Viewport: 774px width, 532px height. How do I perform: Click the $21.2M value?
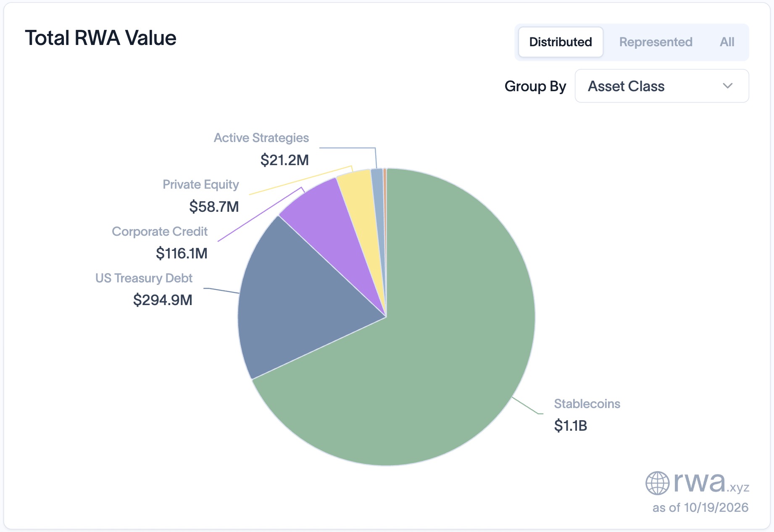pyautogui.click(x=284, y=160)
